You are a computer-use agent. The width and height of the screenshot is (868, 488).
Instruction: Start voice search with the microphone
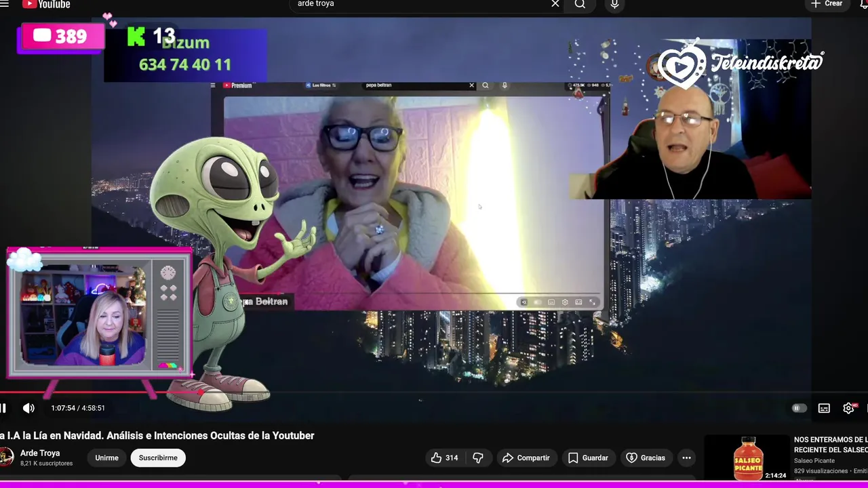click(x=614, y=4)
